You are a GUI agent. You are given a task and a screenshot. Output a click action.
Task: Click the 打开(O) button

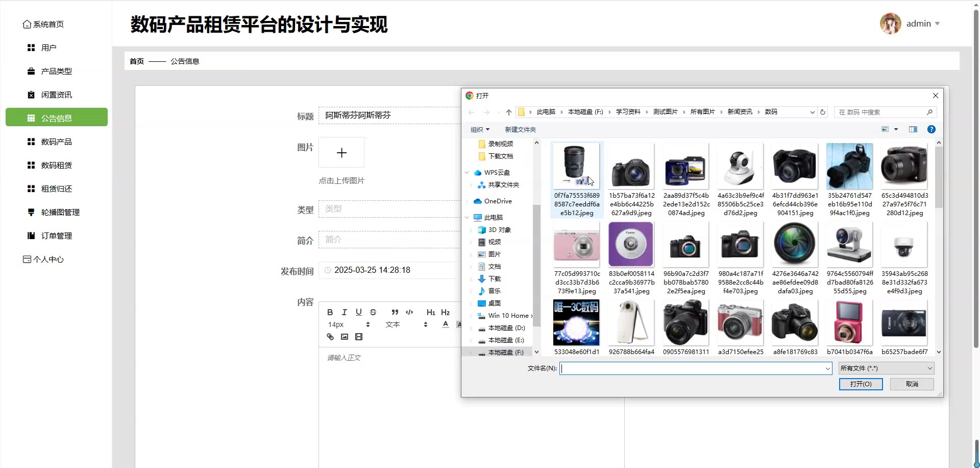pos(861,384)
